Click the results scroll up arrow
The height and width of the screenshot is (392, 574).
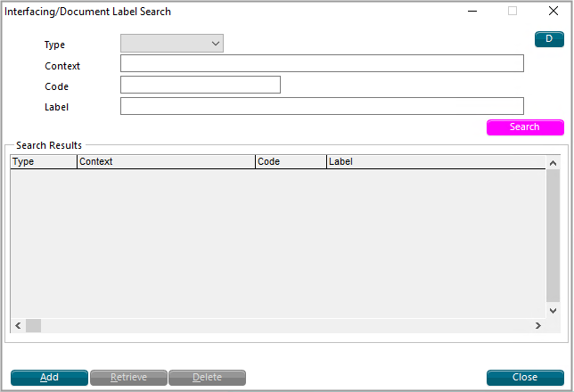point(553,163)
